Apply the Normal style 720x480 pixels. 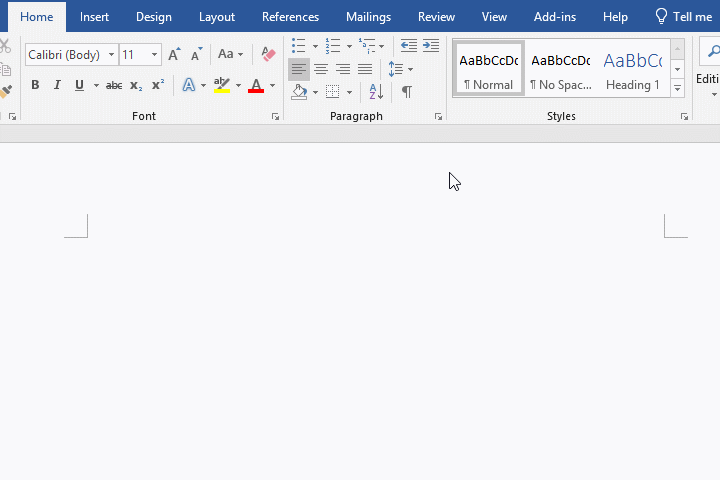pyautogui.click(x=489, y=68)
